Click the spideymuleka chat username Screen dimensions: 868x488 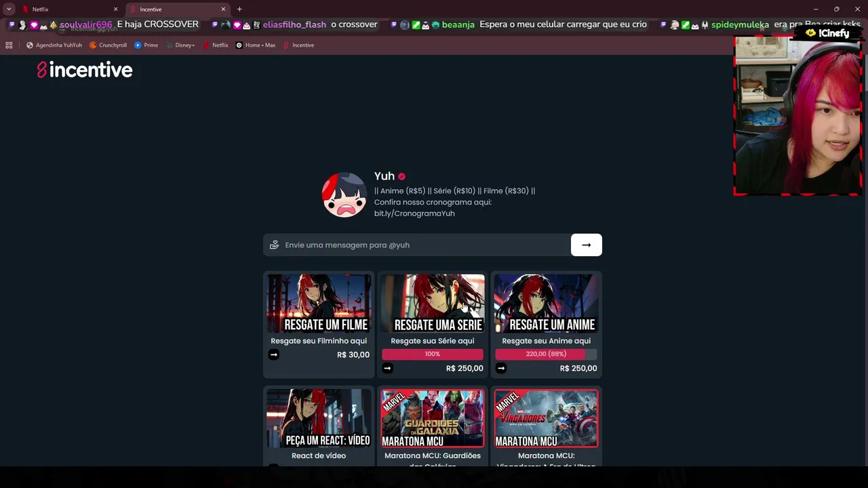click(x=740, y=24)
